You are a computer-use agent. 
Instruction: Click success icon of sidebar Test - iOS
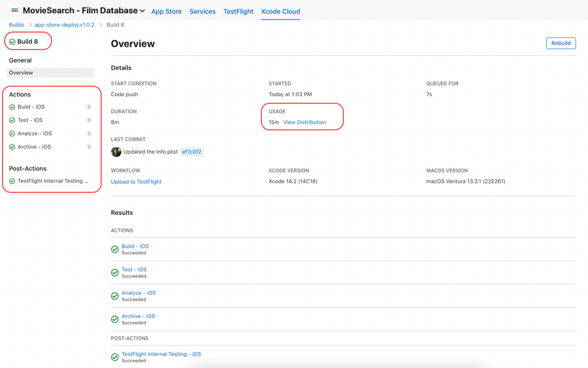click(x=12, y=120)
